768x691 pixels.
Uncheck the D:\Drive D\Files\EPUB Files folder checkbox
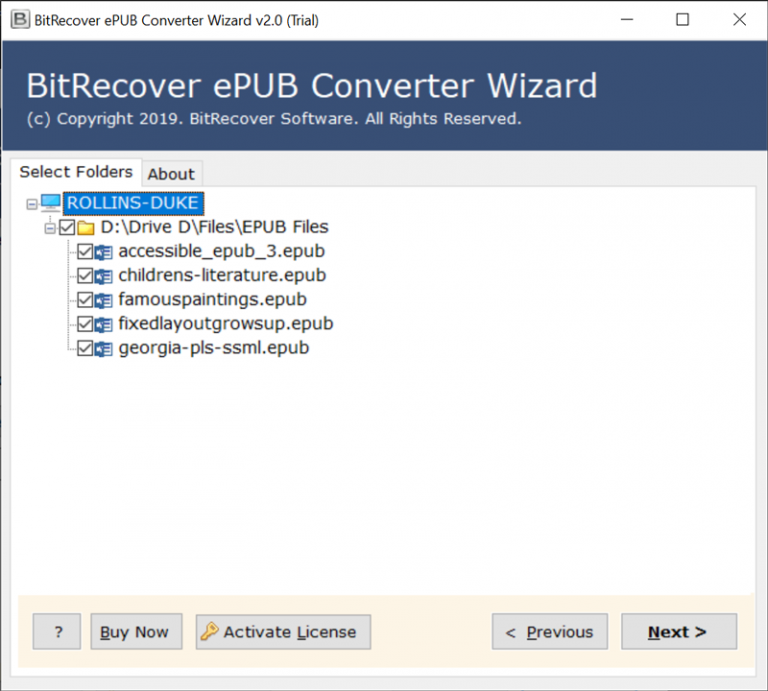(x=67, y=227)
